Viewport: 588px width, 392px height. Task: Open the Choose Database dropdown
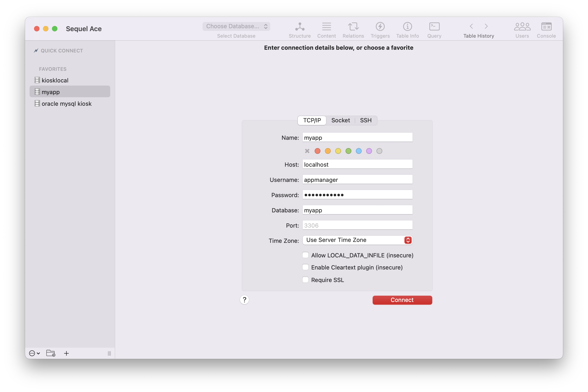[236, 26]
